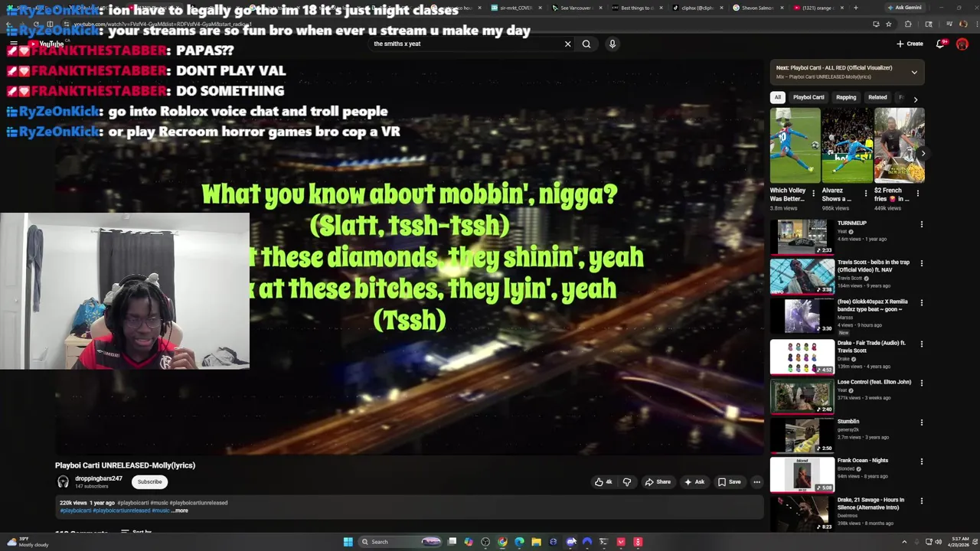The image size is (980, 551).
Task: Open the YouTube account avatar menu
Action: point(962,44)
